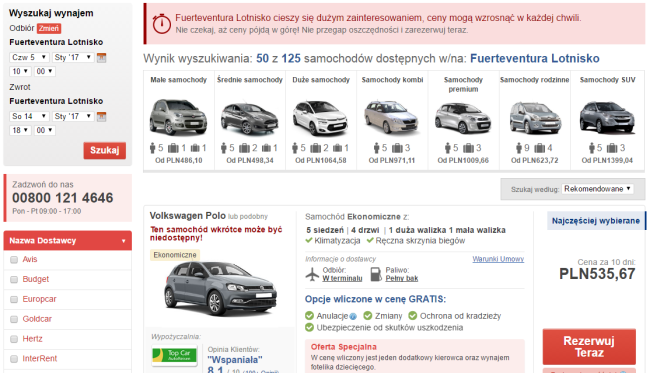The image size is (650, 373).
Task: Click the 'W terminalu' link
Action: point(342,279)
